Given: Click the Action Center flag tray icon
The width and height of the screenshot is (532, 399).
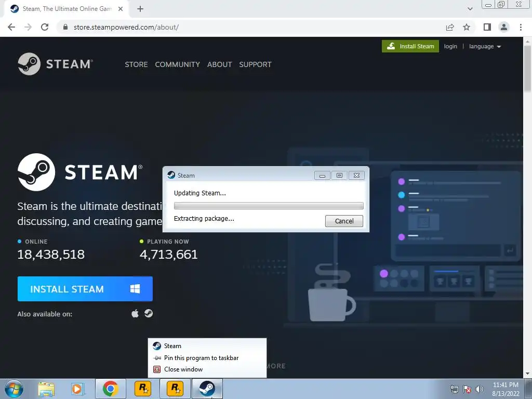Looking at the screenshot, I should pyautogui.click(x=467, y=389).
